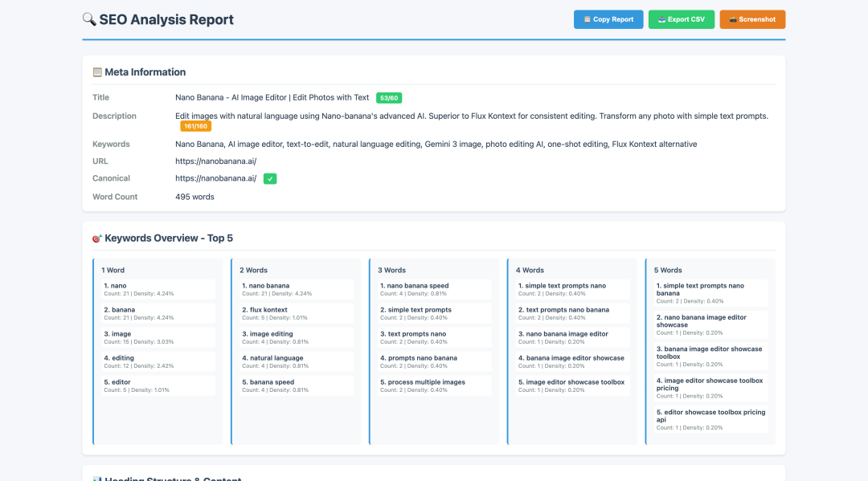Click the canonical https://nanobanana.ai/ text
This screenshot has height=481, width=868.
216,178
